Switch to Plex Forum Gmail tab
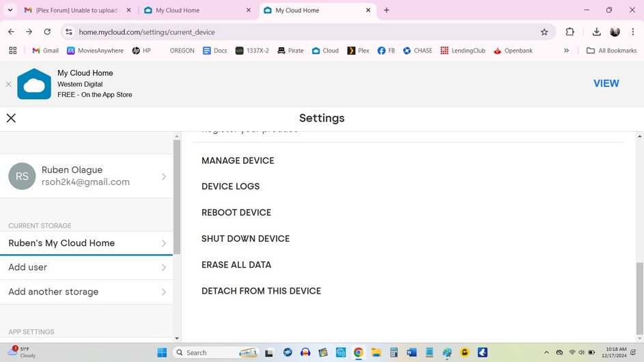The image size is (644, 362). (x=76, y=10)
